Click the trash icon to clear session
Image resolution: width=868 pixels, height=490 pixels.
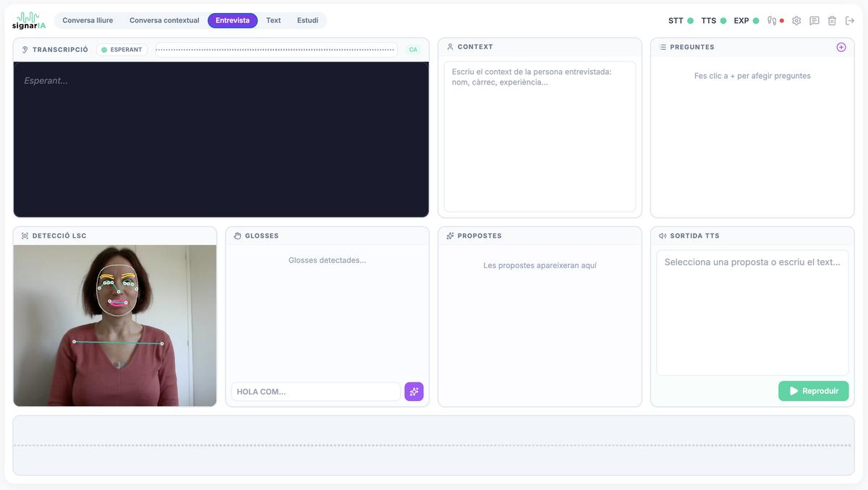[832, 21]
